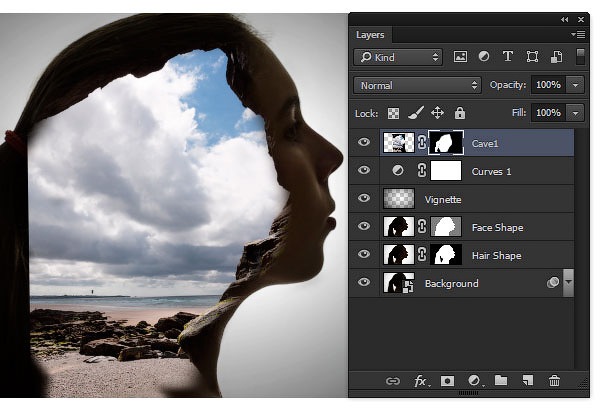Add a layer mask using bottom icon
The image size is (600, 408).
pyautogui.click(x=447, y=381)
